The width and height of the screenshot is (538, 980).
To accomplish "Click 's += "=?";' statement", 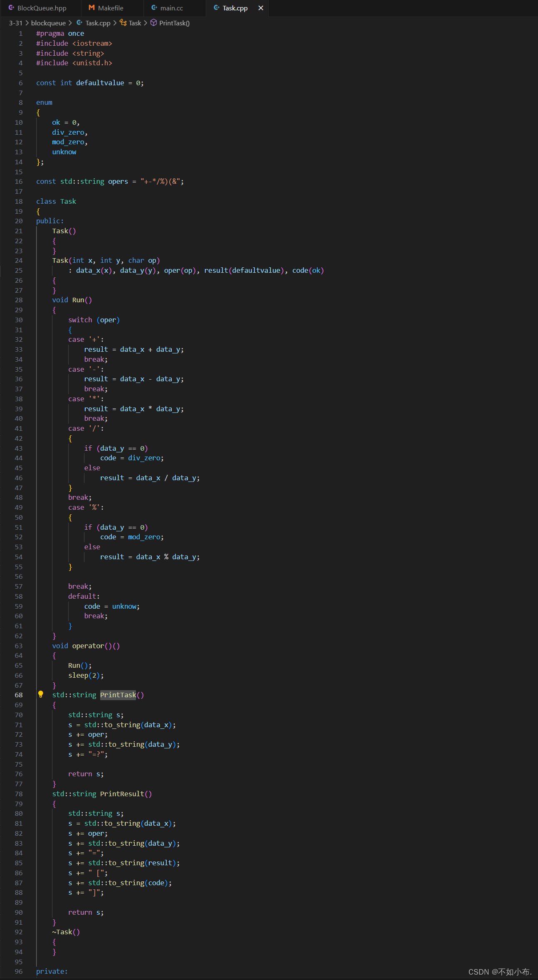I will click(x=88, y=754).
